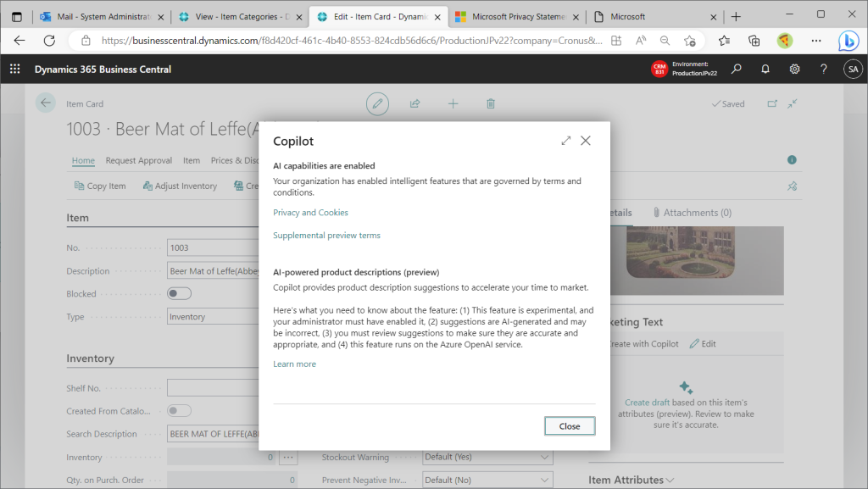Open the Dynamics 365 app launcher grid

[x=15, y=69]
